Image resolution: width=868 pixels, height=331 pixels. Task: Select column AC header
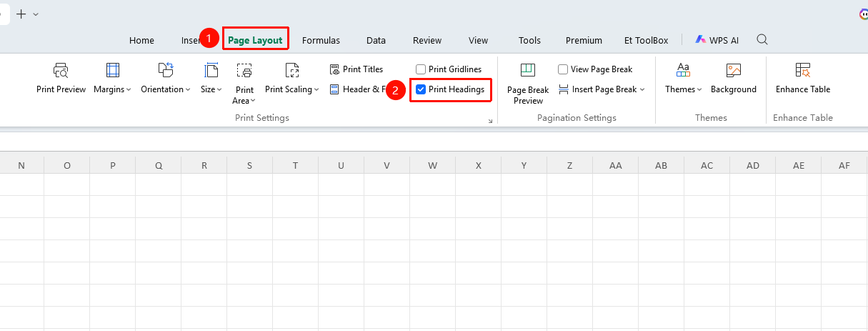(x=707, y=165)
